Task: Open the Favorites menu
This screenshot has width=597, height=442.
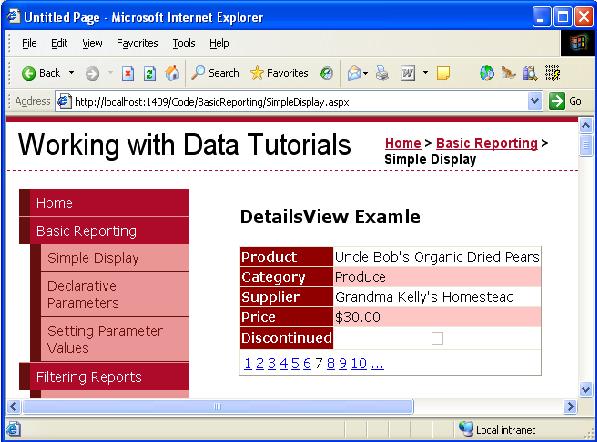Action: [x=138, y=43]
